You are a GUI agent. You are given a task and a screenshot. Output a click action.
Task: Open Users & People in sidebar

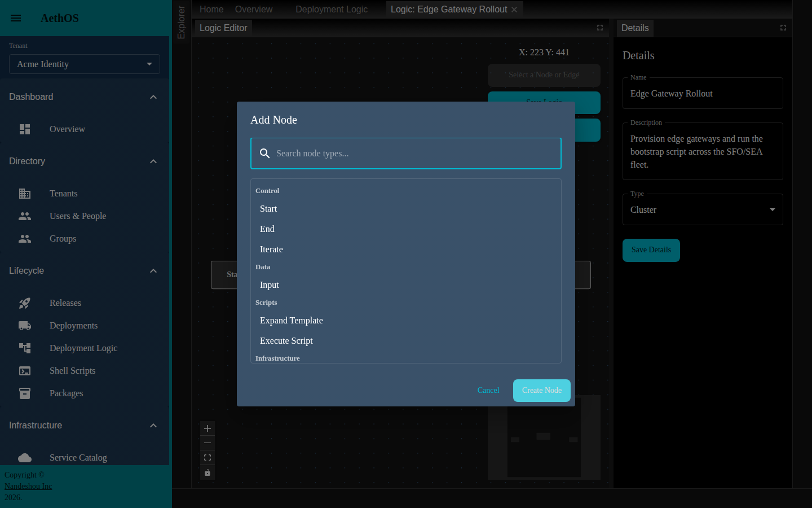[x=85, y=216]
